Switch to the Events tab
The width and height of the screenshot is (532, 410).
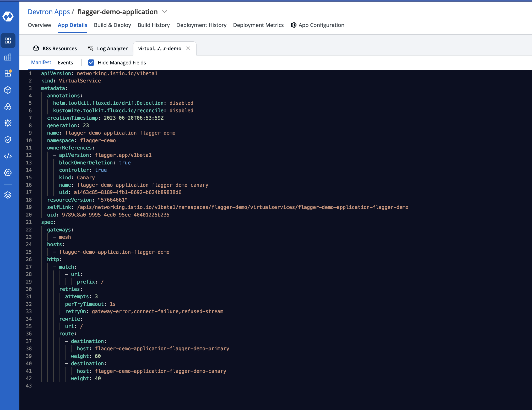(66, 62)
